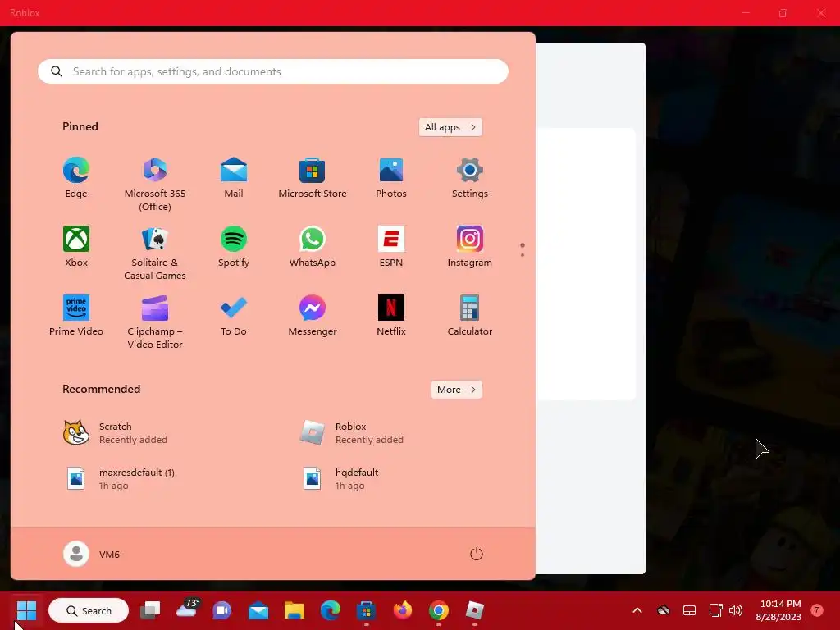Launch Instagram
The height and width of the screenshot is (630, 840).
470,247
